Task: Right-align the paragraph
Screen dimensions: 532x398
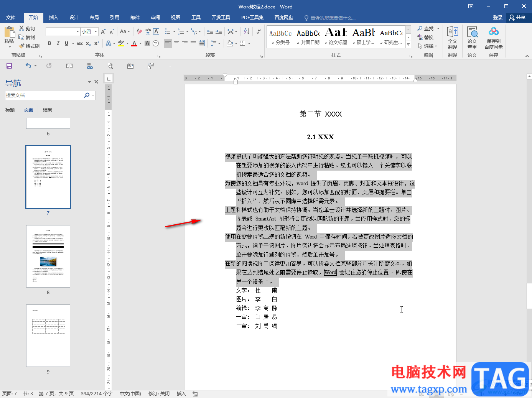Action: pos(185,43)
